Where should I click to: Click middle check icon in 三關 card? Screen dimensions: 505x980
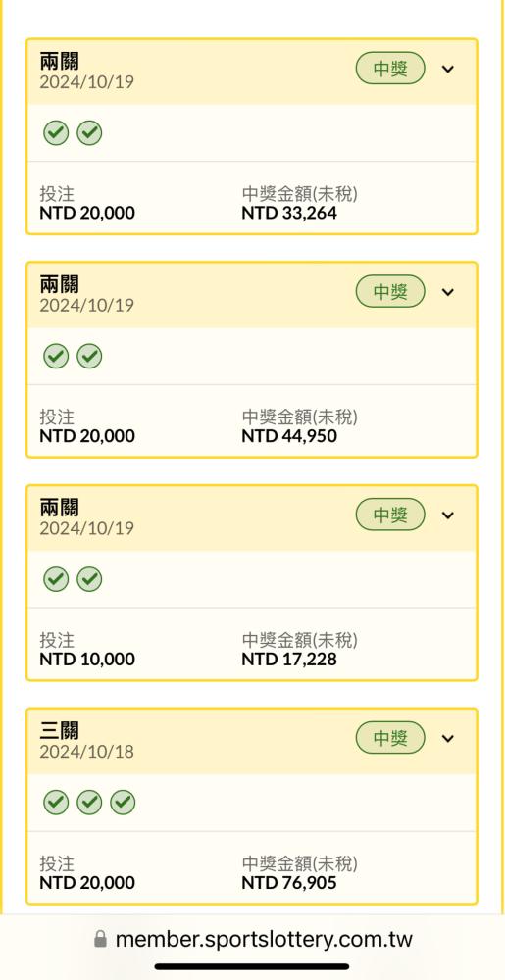click(89, 803)
